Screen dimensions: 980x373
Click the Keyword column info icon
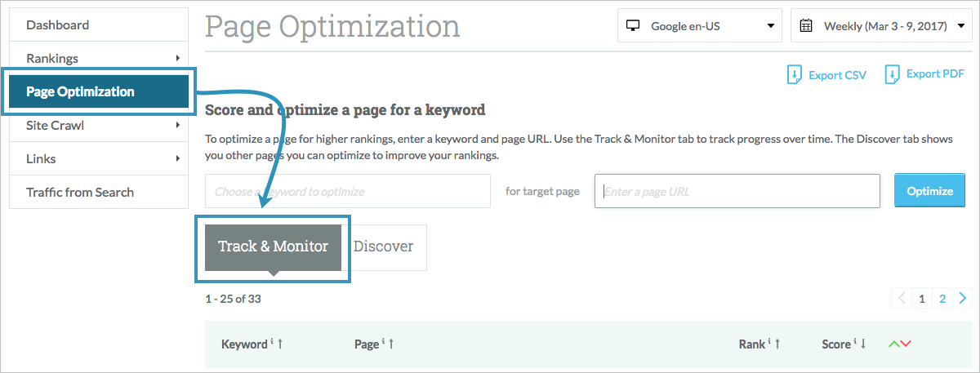click(271, 341)
